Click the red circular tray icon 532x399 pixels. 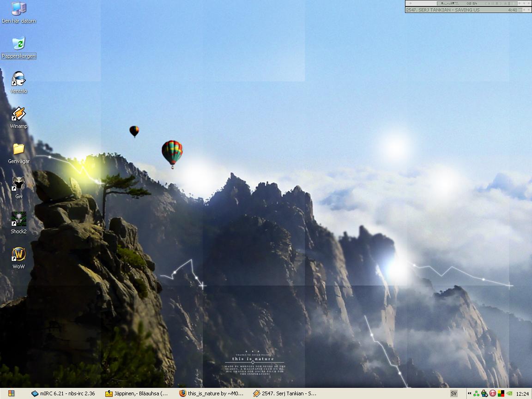[493, 393]
